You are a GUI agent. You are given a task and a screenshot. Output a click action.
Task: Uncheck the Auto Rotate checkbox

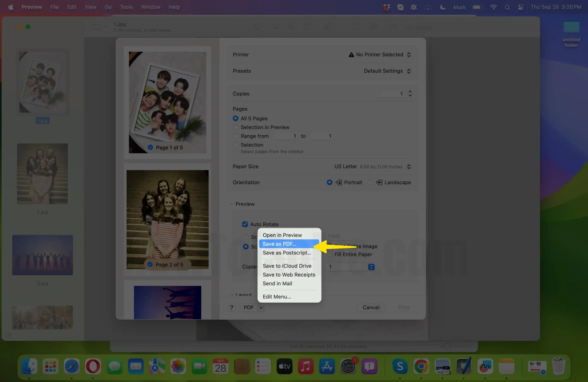click(x=245, y=224)
